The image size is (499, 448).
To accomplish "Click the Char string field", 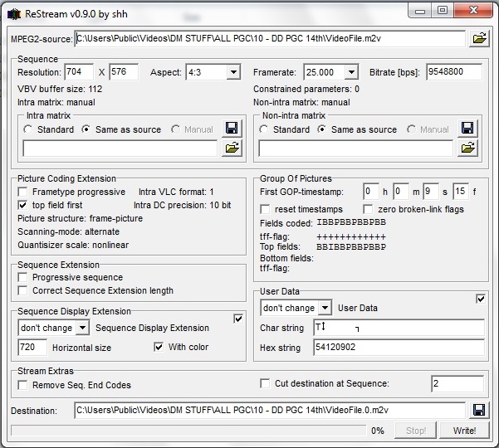I will pyautogui.click(x=399, y=328).
